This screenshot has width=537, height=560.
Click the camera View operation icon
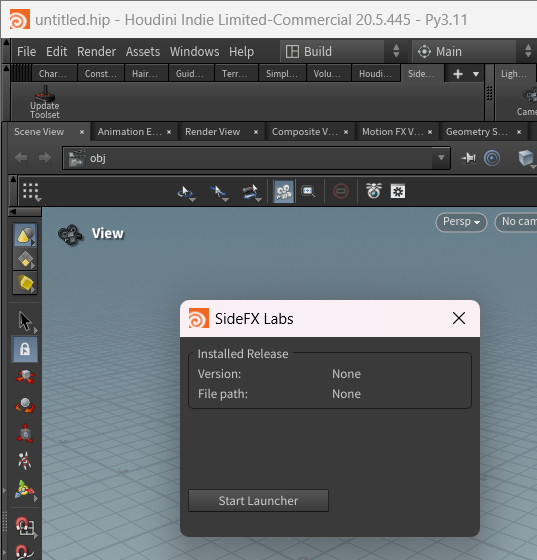pyautogui.click(x=70, y=235)
